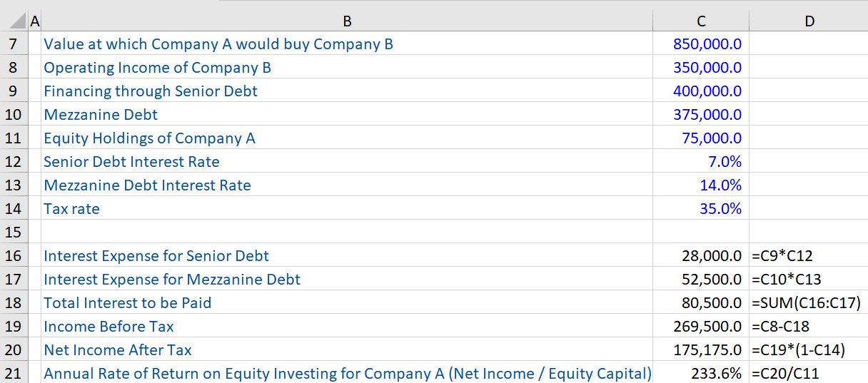The width and height of the screenshot is (868, 383).
Task: Click the =C9*C12 formula text cell
Action: click(x=782, y=255)
